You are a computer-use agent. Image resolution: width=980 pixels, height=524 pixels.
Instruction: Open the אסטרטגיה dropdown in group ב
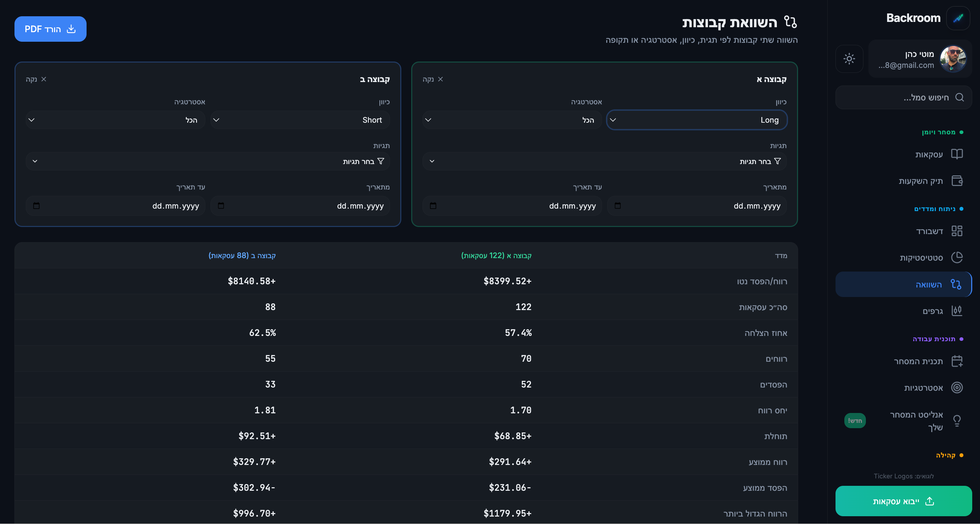[x=115, y=120]
